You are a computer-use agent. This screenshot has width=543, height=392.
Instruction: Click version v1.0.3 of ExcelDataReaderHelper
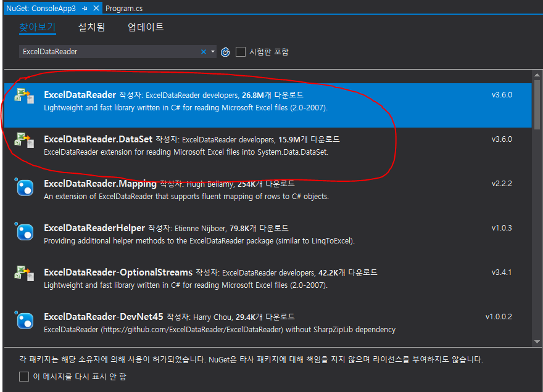click(x=502, y=227)
